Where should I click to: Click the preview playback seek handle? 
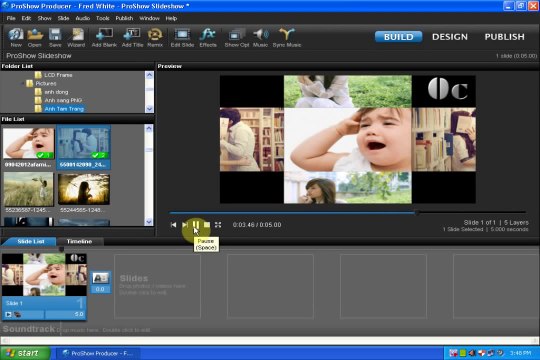pyautogui.click(x=417, y=213)
